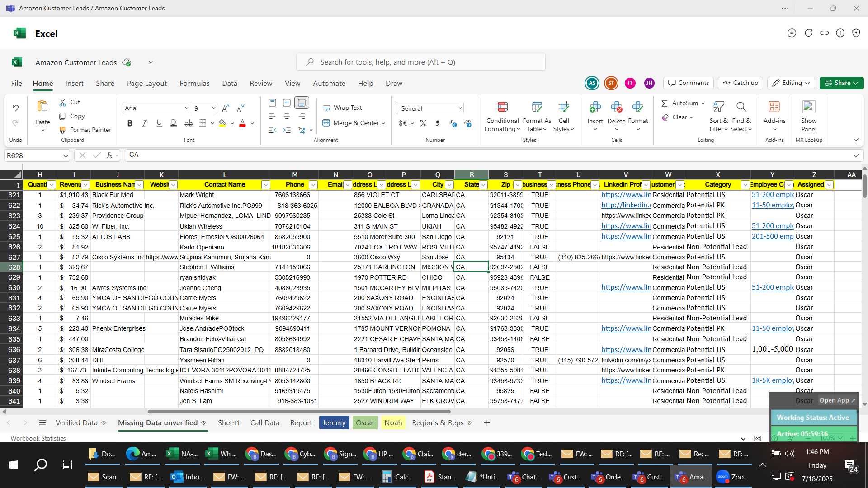Toggle Wrap Text
Image resolution: width=868 pixels, height=488 pixels.
point(342,108)
